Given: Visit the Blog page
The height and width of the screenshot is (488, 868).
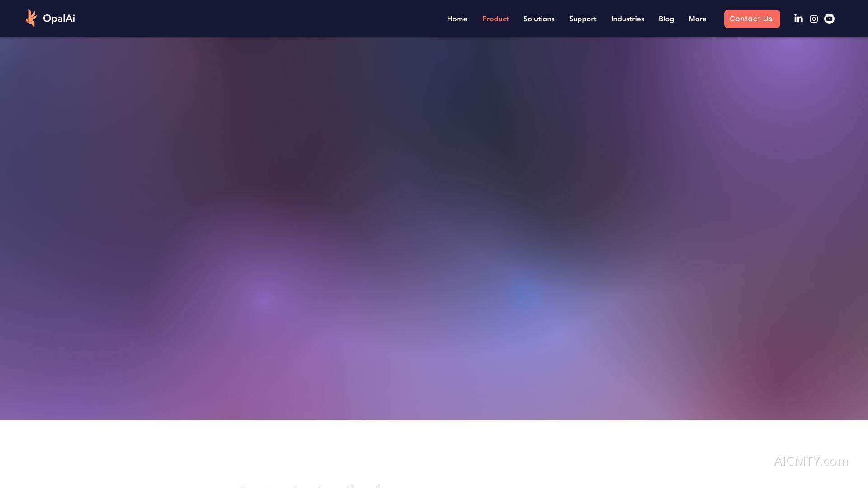Looking at the screenshot, I should point(666,19).
